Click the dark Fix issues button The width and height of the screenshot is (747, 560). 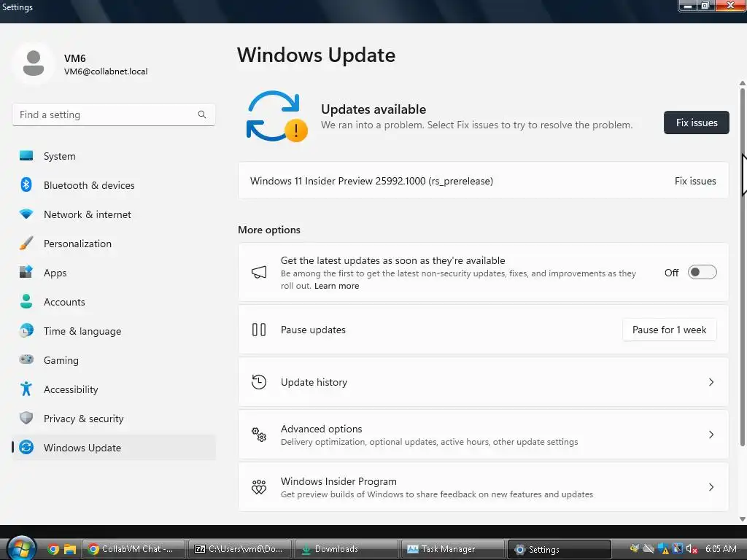pos(696,122)
